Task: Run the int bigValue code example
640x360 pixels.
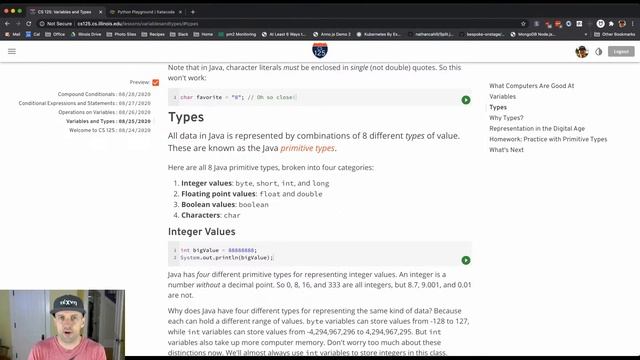Action: pyautogui.click(x=466, y=260)
